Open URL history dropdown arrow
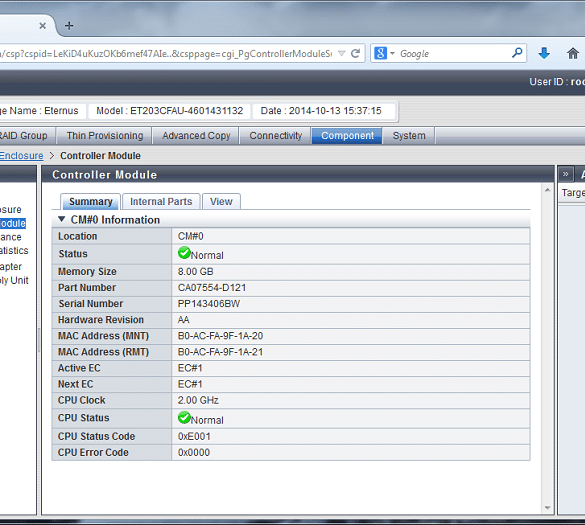585x525 pixels. pyautogui.click(x=341, y=54)
